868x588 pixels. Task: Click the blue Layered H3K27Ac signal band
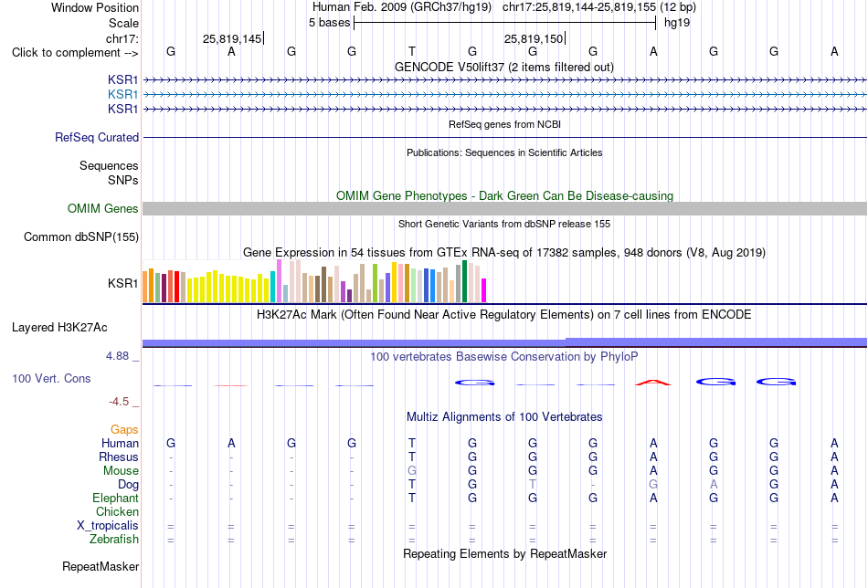pyautogui.click(x=504, y=342)
